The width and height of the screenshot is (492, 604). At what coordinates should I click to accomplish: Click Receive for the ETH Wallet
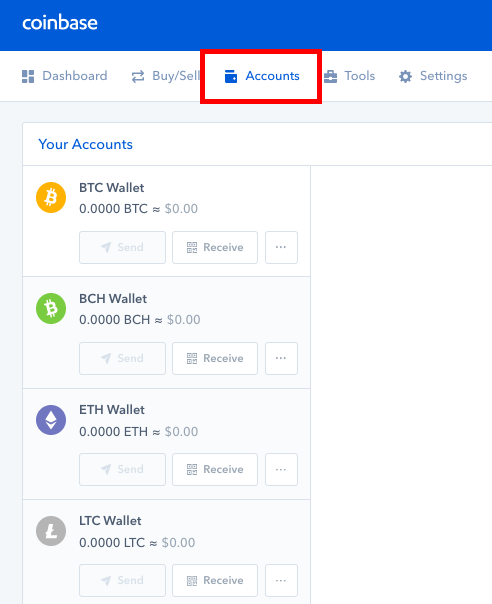click(215, 469)
